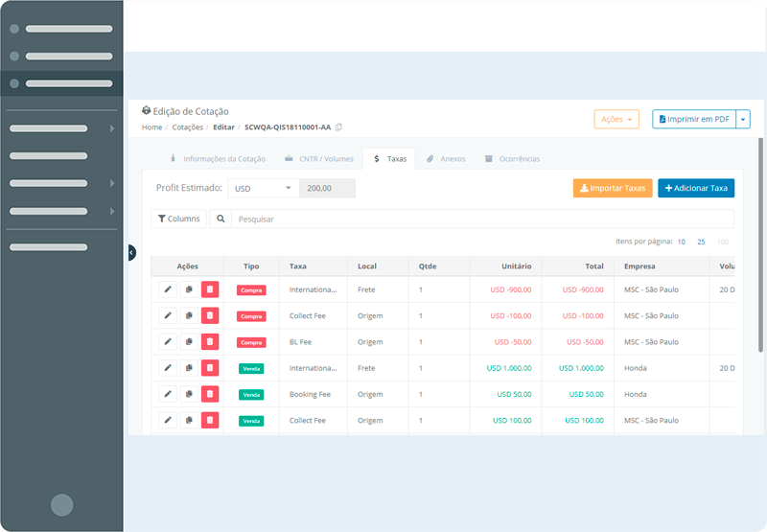Edit the Collect Fee Venda row
The image size is (767, 532).
pos(168,420)
